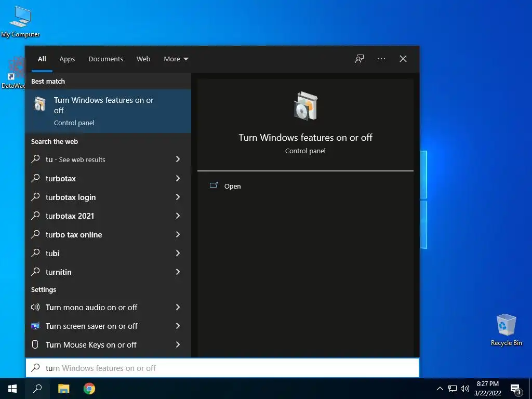
Task: Open the three-dots options menu in search
Action: click(x=381, y=59)
